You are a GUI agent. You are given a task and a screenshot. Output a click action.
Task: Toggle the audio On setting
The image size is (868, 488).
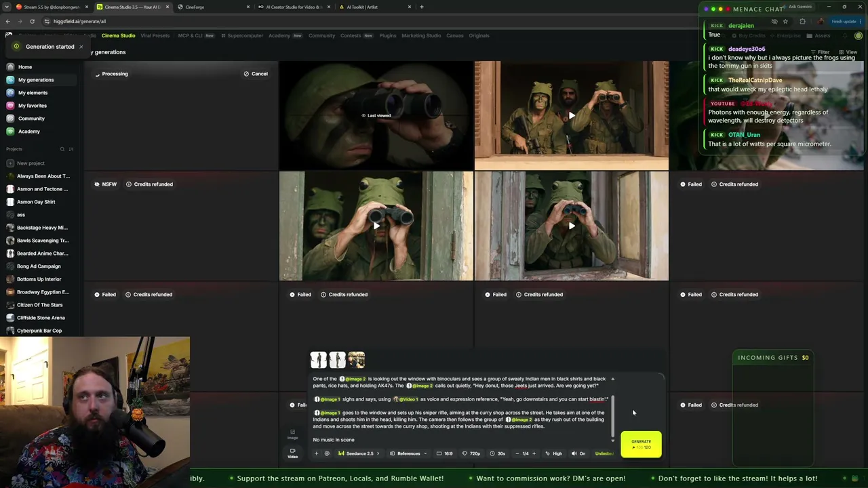[x=578, y=453]
